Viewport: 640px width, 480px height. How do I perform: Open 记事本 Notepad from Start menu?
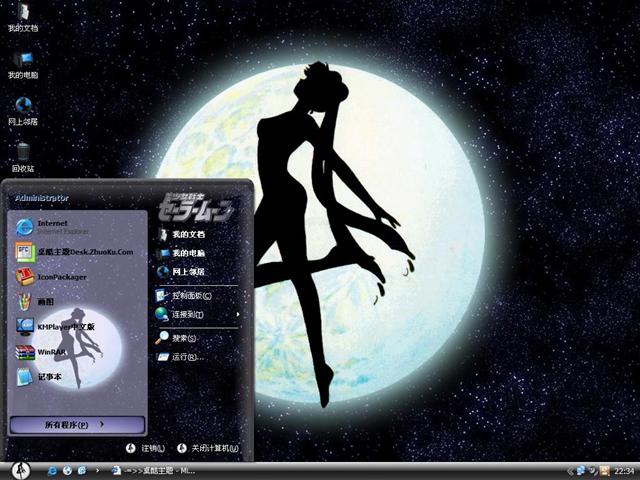pos(77,377)
